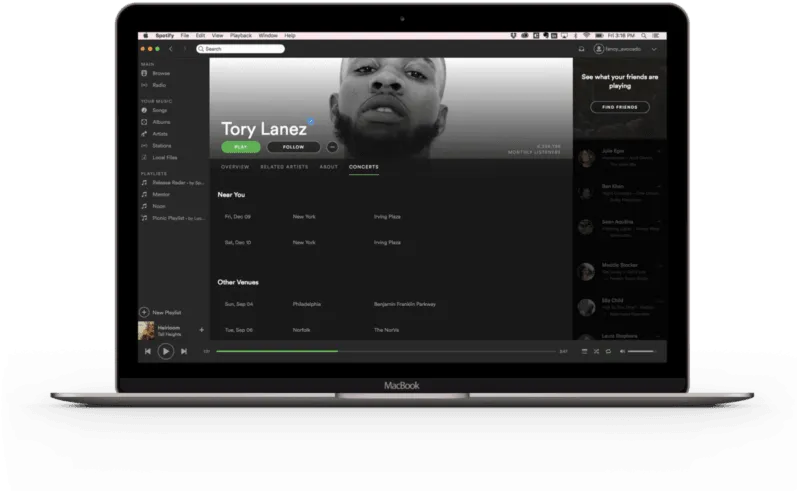Open Stations in Your Music
Viewport: 797px width, 491px height.
(162, 145)
